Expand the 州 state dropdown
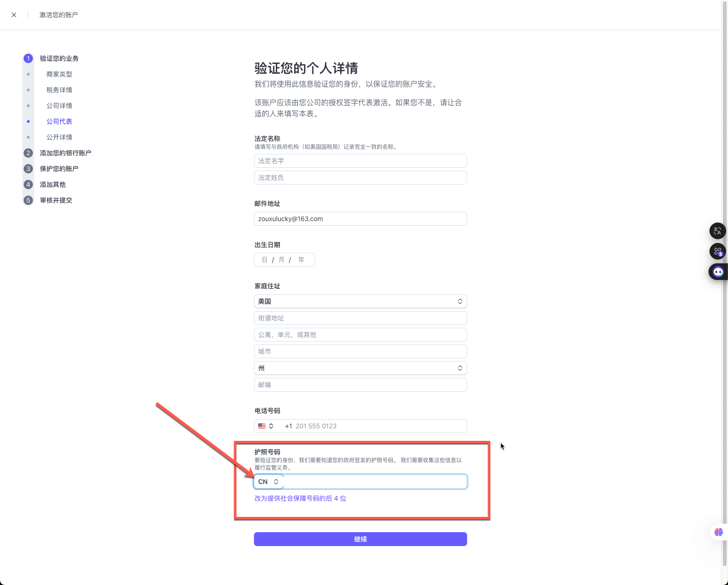Image resolution: width=728 pixels, height=585 pixels. point(360,368)
